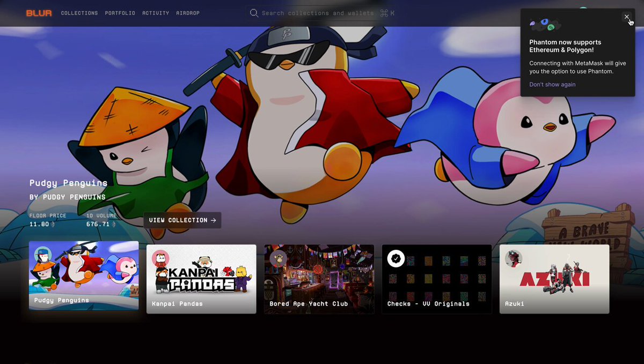Click the floor price value 11.80
The width and height of the screenshot is (644, 364).
pos(39,224)
